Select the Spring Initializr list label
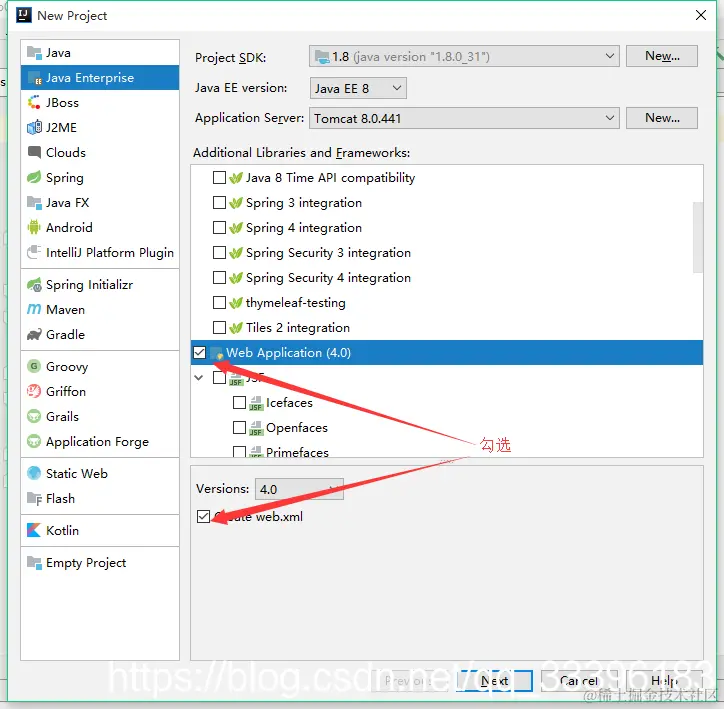Viewport: 724px width, 709px height. click(x=90, y=285)
